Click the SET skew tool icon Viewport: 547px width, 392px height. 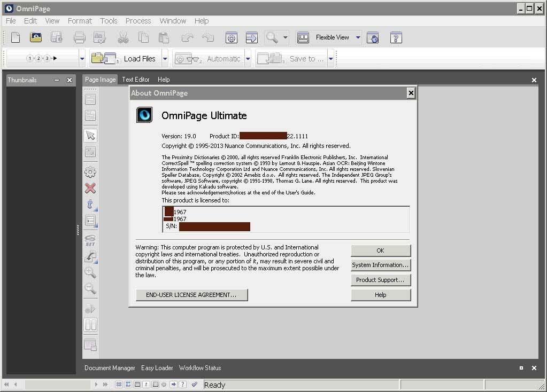(x=90, y=240)
